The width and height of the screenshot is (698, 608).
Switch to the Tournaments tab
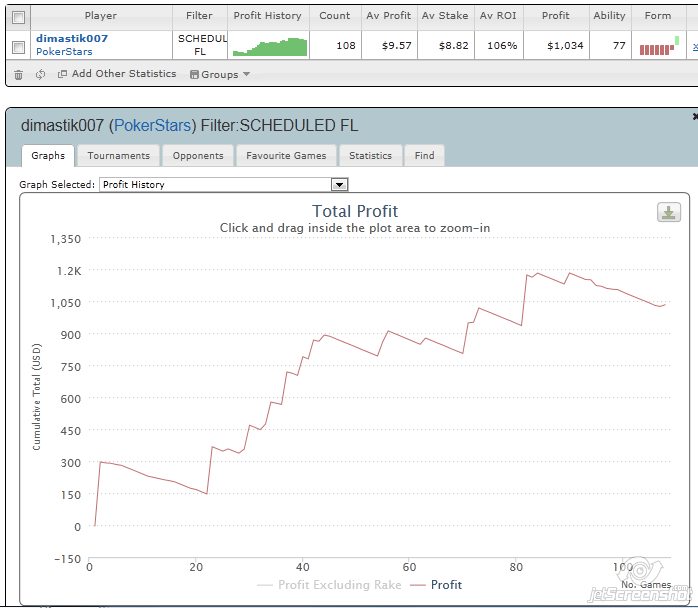(118, 156)
